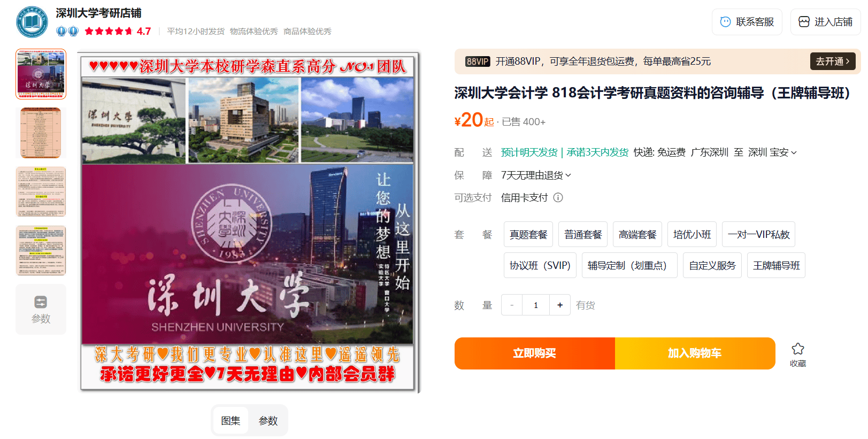
Task: Open the 深圳大学考研店铺 shop logo
Action: 32,22
